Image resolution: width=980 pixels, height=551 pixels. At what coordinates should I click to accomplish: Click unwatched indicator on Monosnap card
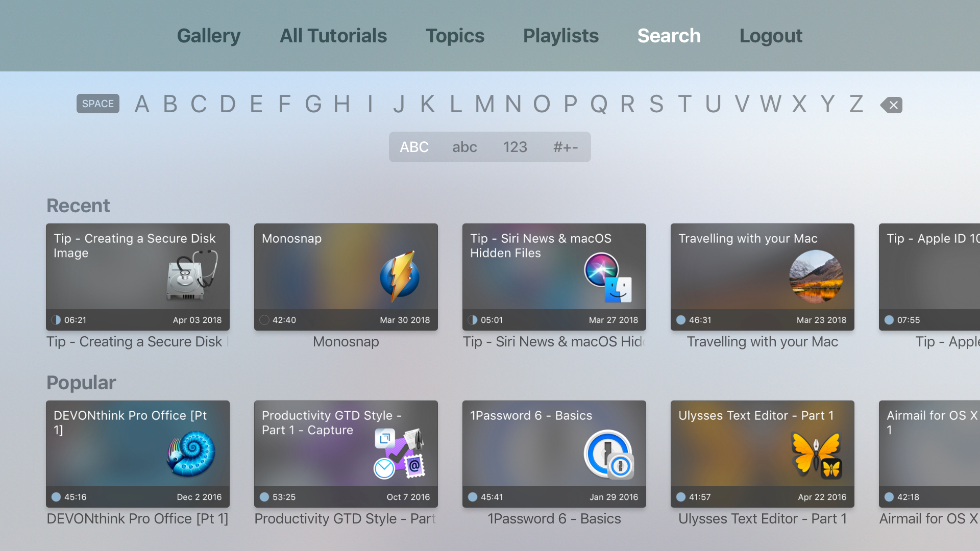pyautogui.click(x=264, y=320)
